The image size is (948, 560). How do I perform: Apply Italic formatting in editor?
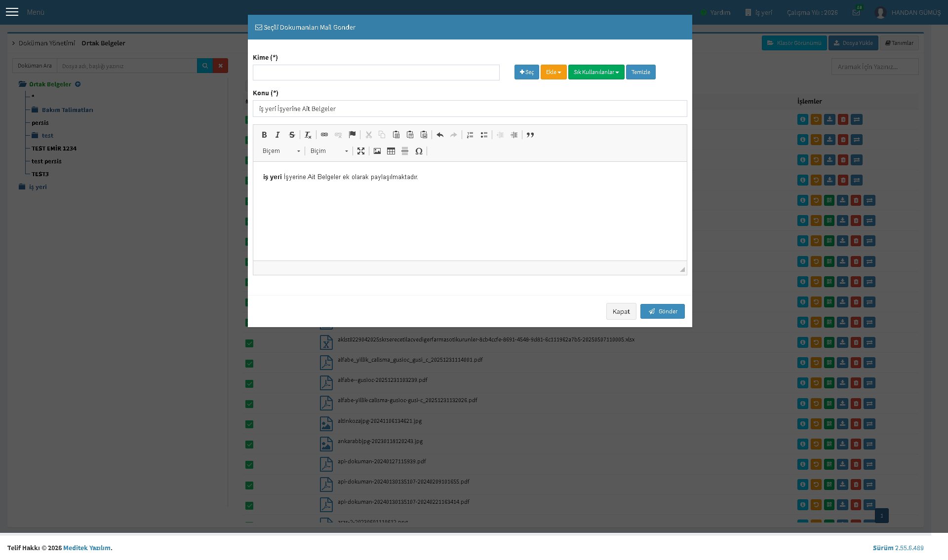277,135
